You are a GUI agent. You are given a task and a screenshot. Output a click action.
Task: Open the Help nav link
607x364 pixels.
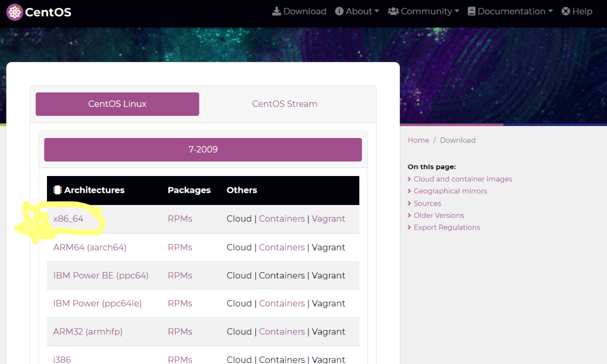[x=576, y=11]
